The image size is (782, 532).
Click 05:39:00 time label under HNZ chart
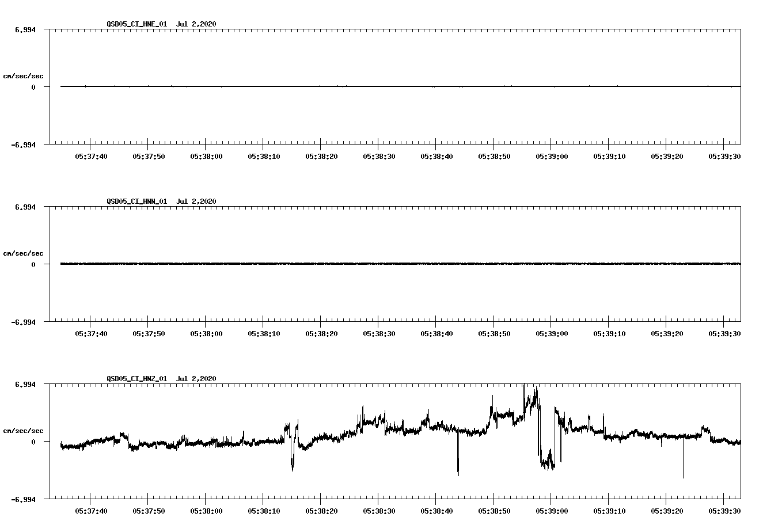click(552, 511)
